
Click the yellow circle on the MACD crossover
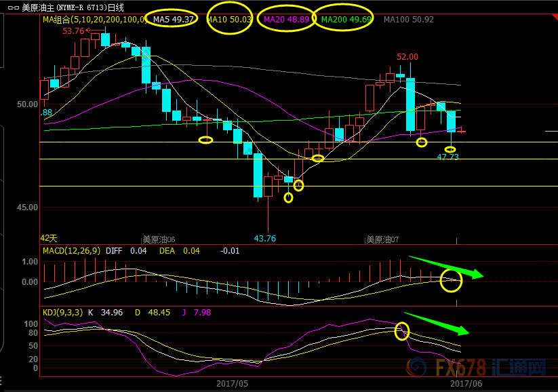pyautogui.click(x=451, y=279)
